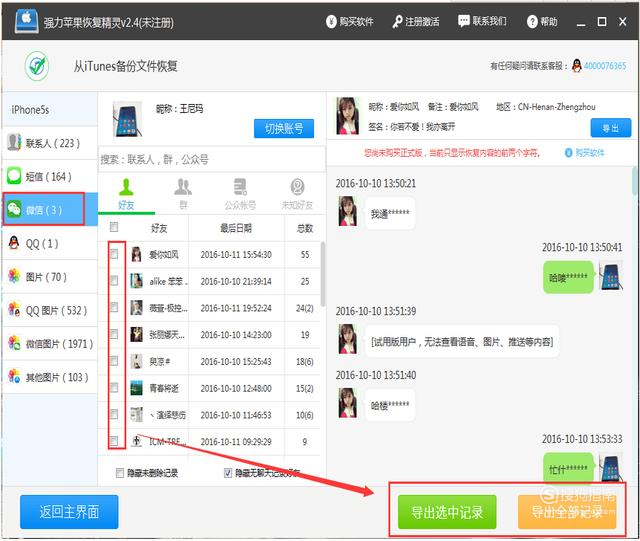
Task: Select the total count 25 cell
Action: point(304,281)
